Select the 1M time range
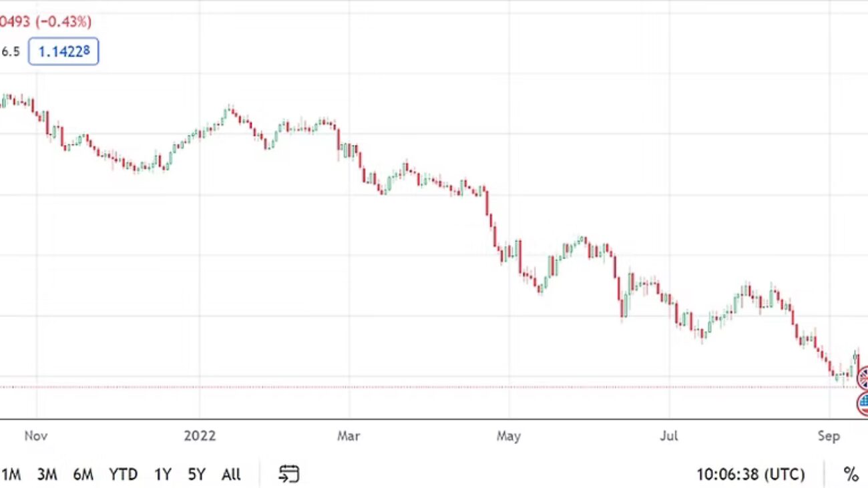868x488 pixels. (x=11, y=475)
